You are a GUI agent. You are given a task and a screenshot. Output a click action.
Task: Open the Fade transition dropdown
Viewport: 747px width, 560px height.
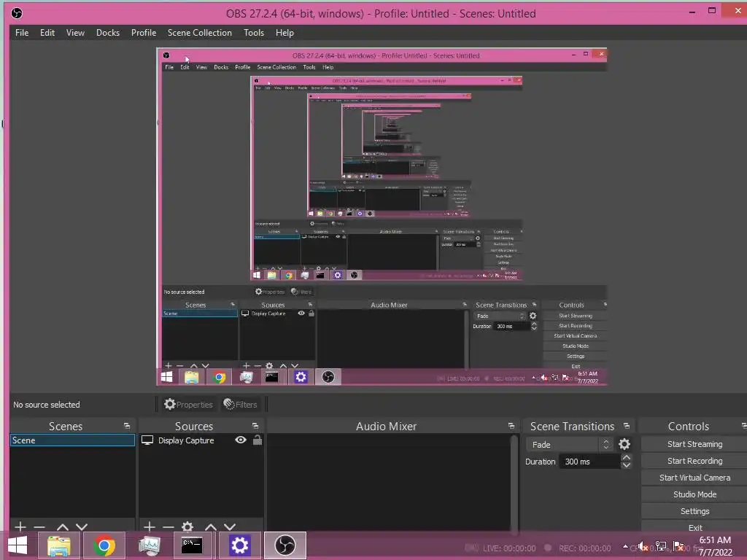pos(570,444)
